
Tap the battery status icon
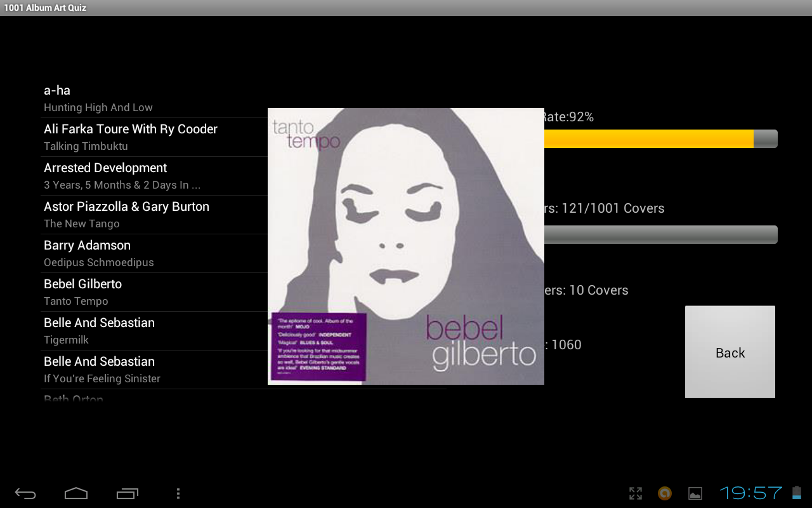pos(797,493)
